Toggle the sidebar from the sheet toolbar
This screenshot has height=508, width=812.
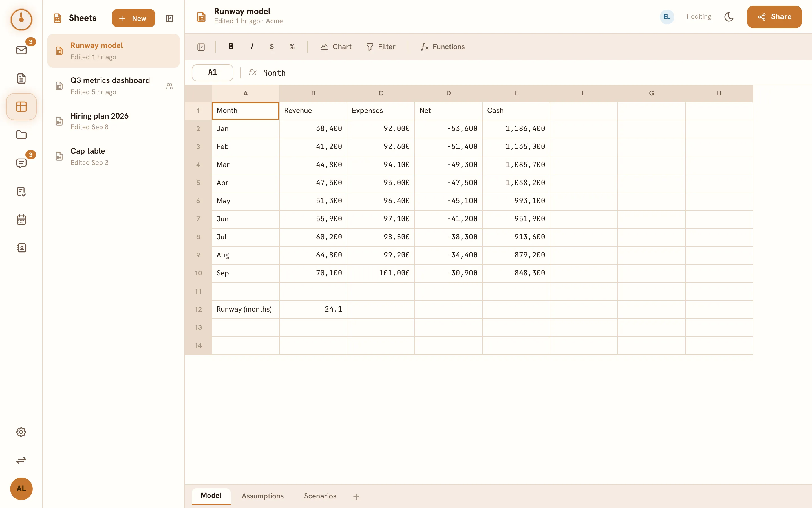pyautogui.click(x=201, y=47)
